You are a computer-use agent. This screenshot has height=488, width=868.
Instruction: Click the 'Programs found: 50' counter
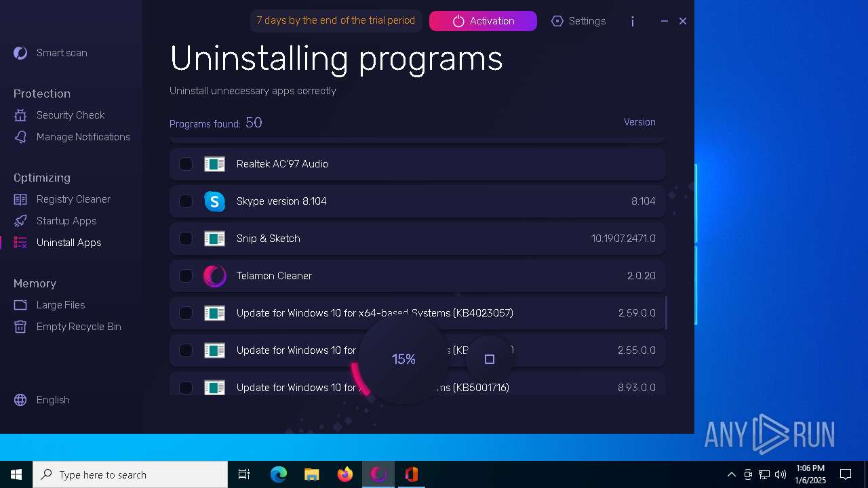(216, 123)
